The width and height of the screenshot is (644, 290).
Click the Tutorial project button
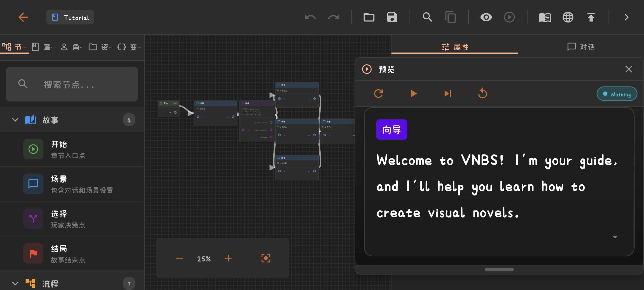pyautogui.click(x=70, y=17)
